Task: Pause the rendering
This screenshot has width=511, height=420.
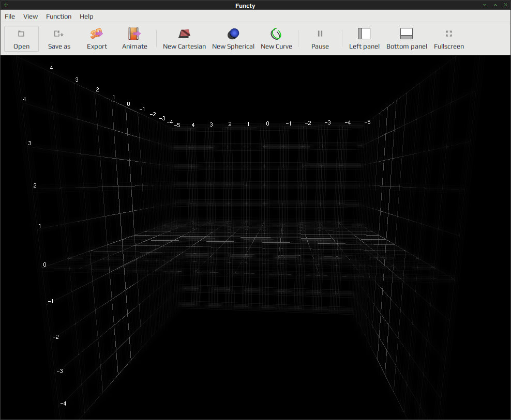Action: (320, 39)
